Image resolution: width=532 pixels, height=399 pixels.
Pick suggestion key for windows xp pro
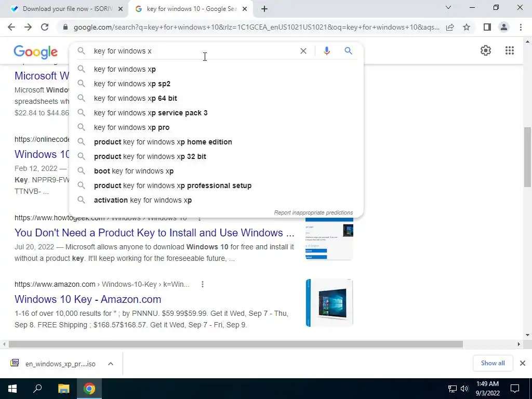pyautogui.click(x=216, y=128)
